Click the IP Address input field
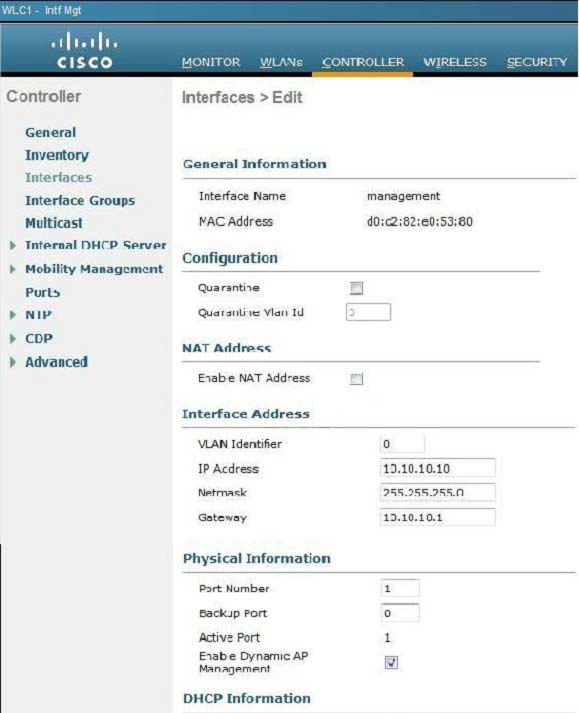The height and width of the screenshot is (713, 579). [438, 468]
